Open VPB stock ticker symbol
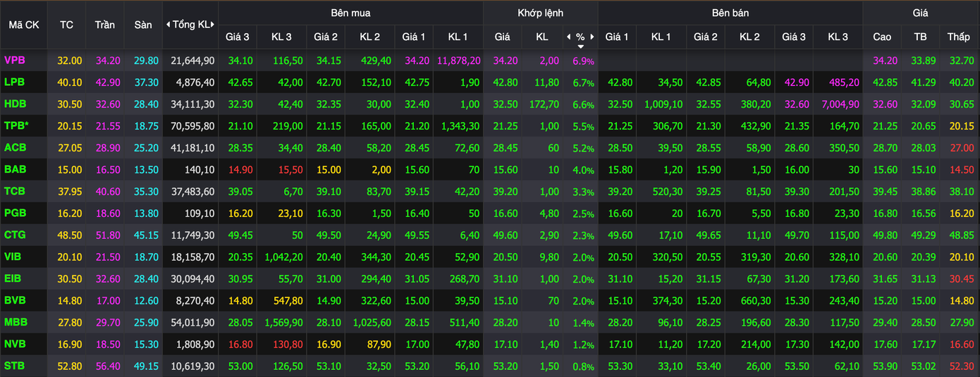The image size is (980, 377). click(15, 61)
